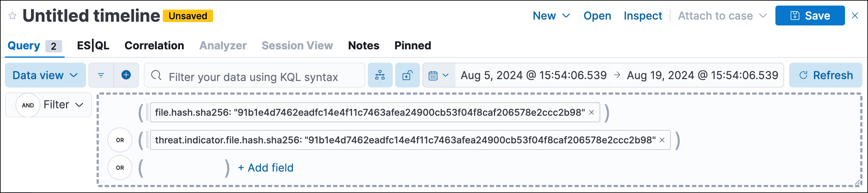
Task: Switch to the ES|QL tab
Action: click(93, 45)
